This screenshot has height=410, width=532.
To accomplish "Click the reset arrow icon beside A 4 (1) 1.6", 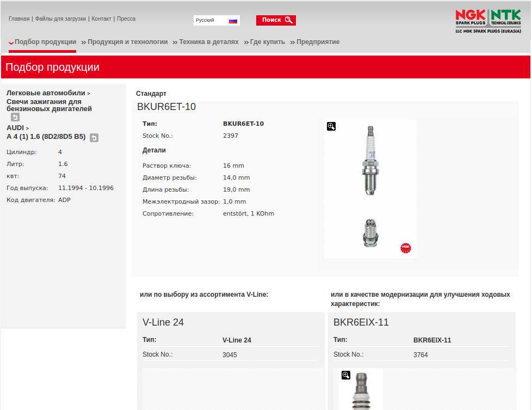I will coord(94,138).
